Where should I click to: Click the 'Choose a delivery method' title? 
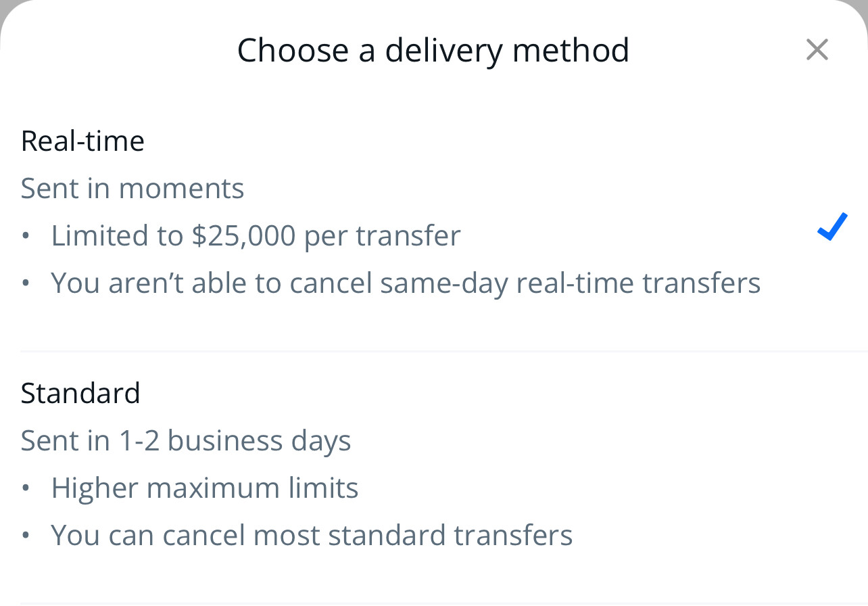[433, 50]
